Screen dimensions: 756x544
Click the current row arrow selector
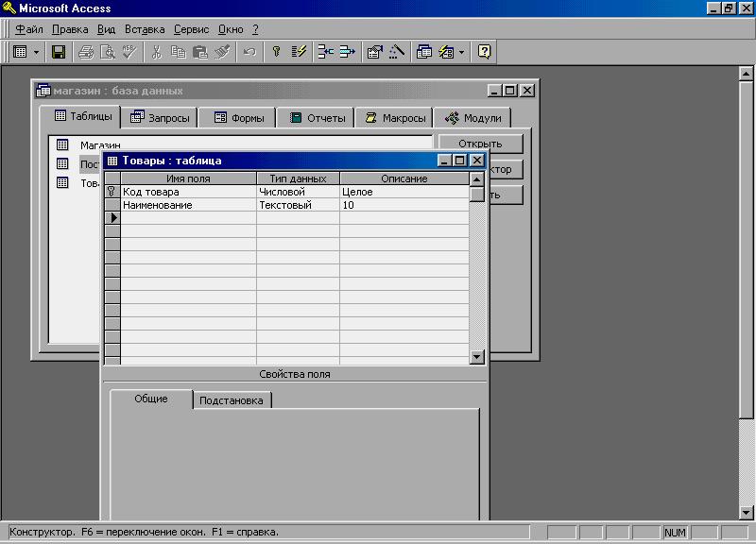point(112,218)
